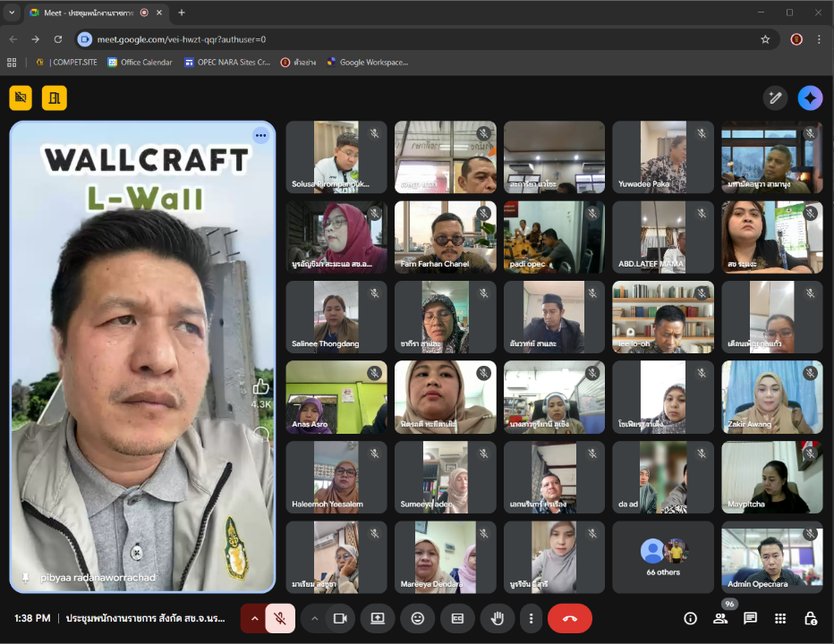The height and width of the screenshot is (644, 834).
Task: Open the Office Calendar bookmark
Action: (x=140, y=63)
